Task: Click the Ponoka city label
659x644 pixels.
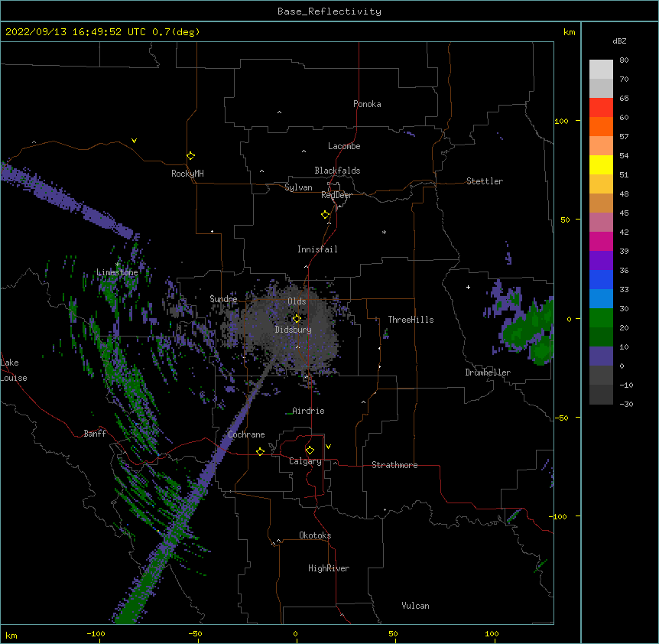Action: coord(367,104)
